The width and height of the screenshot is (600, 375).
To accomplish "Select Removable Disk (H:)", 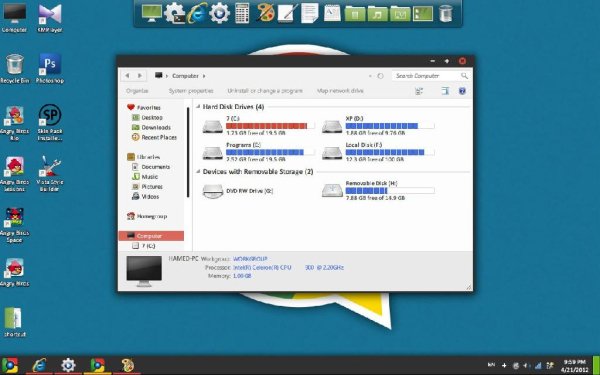I will 378,191.
